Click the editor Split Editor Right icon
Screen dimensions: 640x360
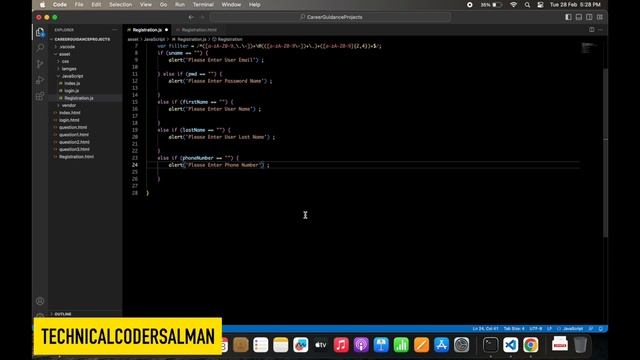tap(591, 29)
